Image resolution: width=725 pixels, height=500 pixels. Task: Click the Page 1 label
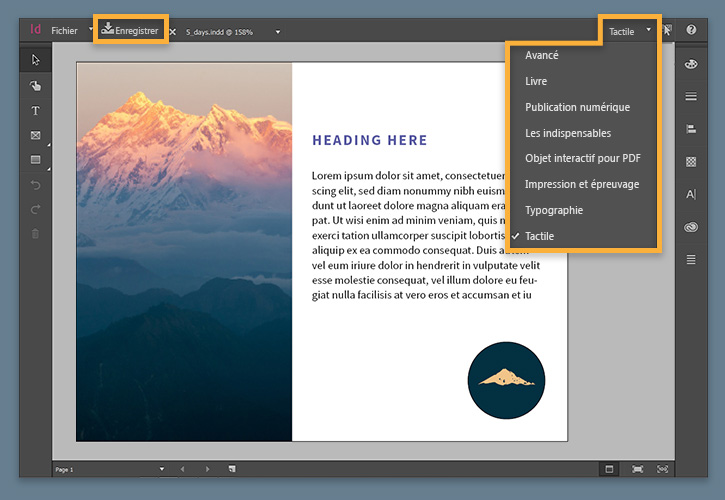coord(64,469)
